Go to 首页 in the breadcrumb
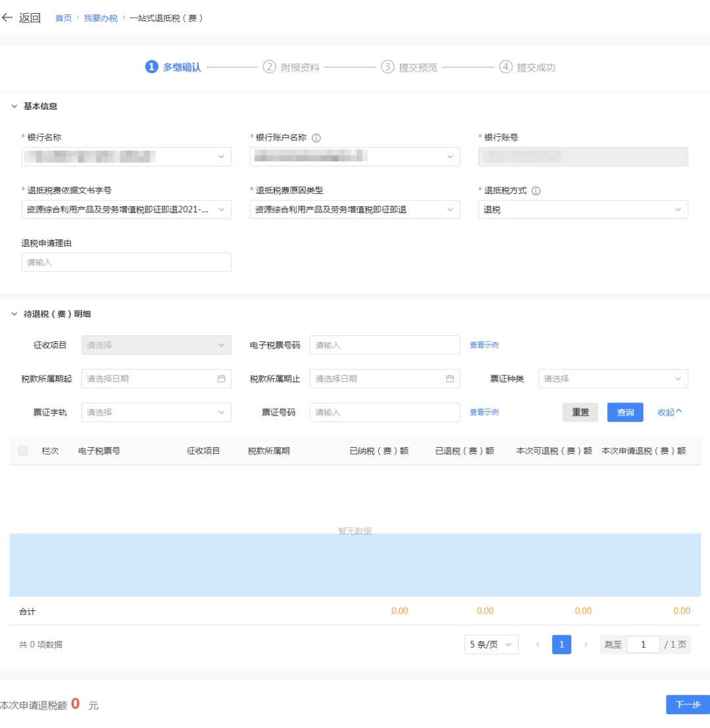This screenshot has height=728, width=710. pyautogui.click(x=63, y=18)
